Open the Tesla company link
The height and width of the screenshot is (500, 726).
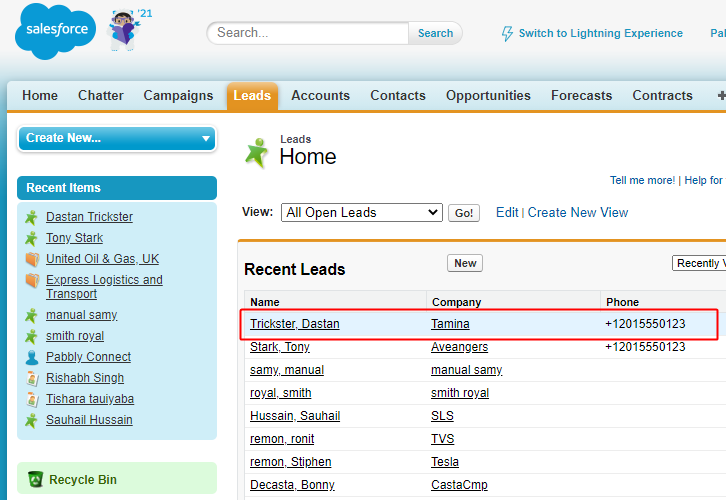(445, 462)
